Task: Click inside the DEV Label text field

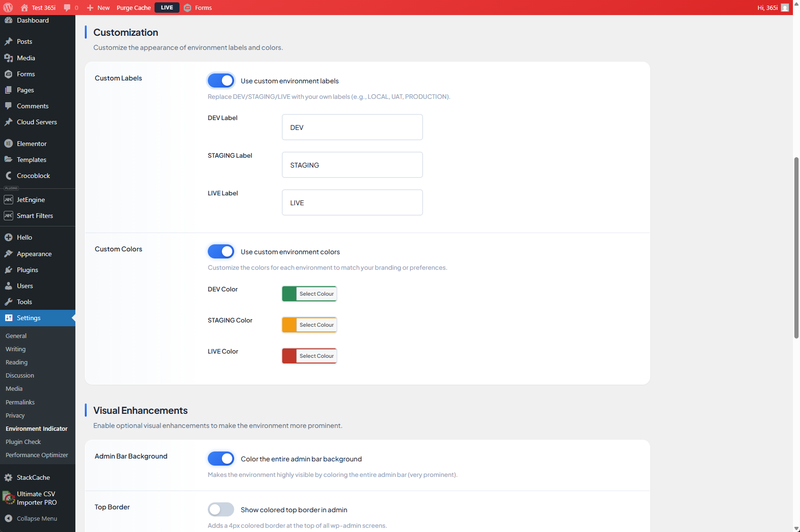Action: (351, 127)
